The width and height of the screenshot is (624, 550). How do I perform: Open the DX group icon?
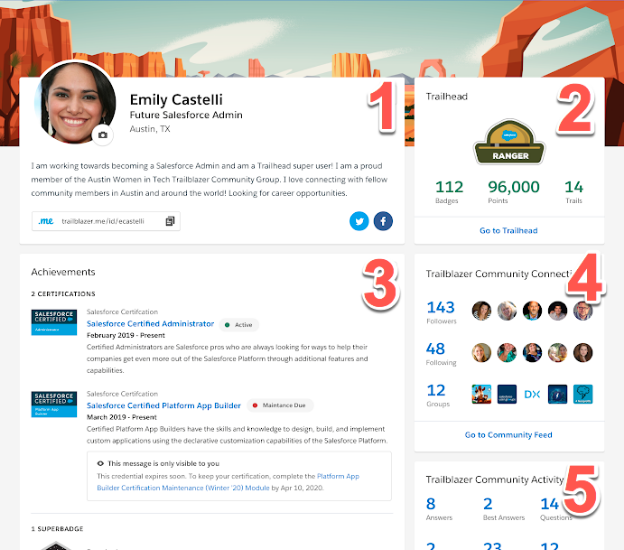click(532, 394)
